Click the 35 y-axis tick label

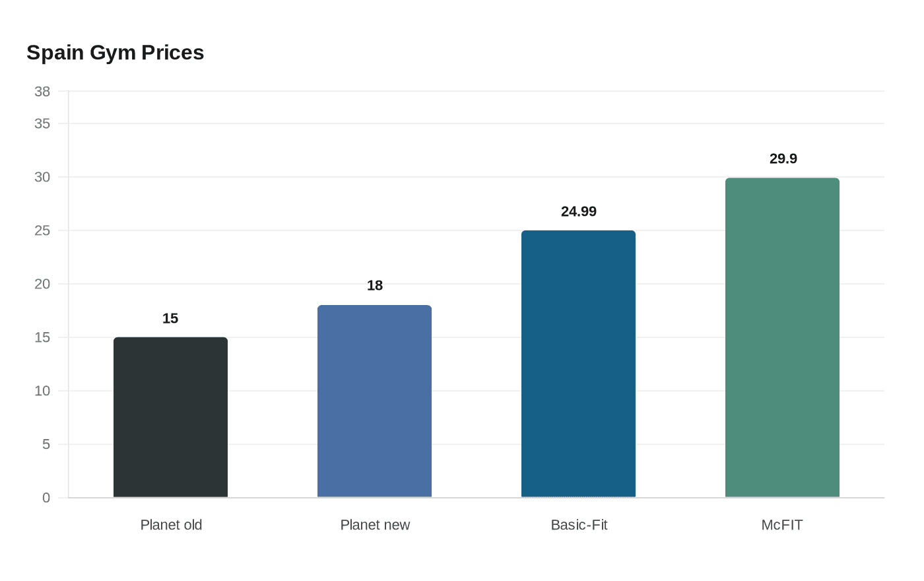[x=42, y=123]
